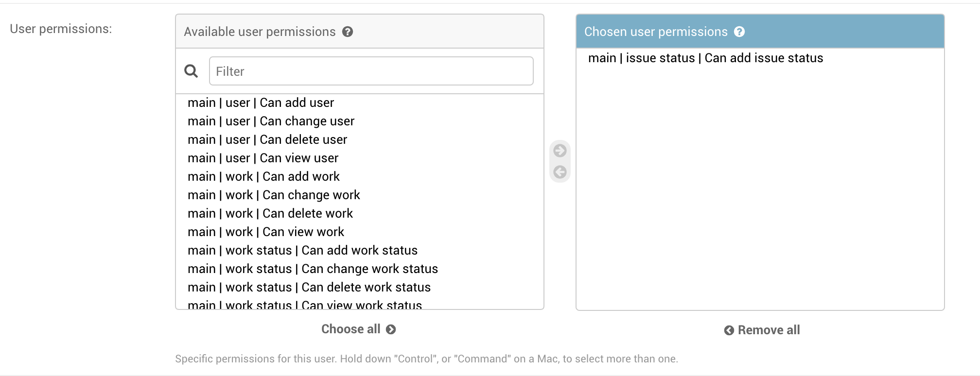
Task: Select chosen "Can add issue status" permission
Action: coord(705,58)
